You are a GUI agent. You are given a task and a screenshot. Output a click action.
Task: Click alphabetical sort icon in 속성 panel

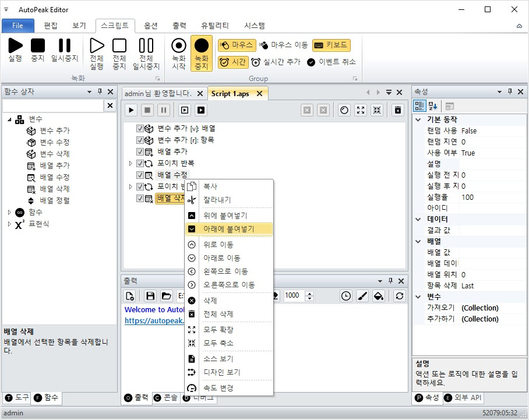click(433, 106)
